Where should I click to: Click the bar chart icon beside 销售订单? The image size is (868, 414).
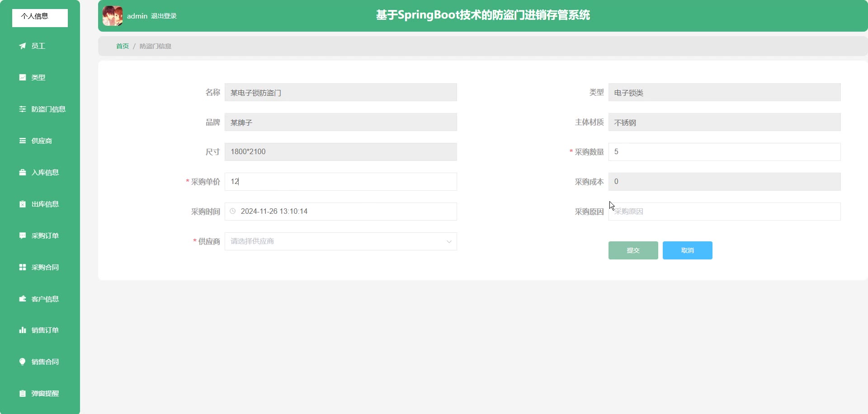click(22, 330)
